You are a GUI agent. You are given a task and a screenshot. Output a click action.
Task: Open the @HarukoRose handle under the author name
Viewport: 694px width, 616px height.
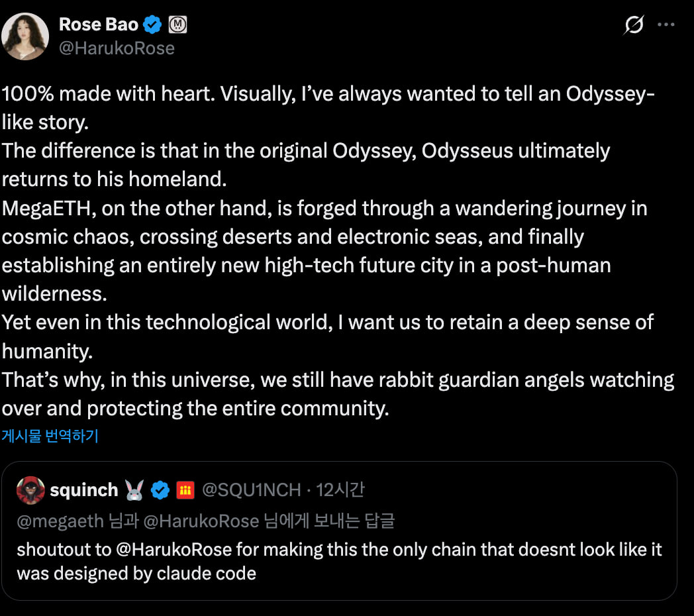(117, 48)
